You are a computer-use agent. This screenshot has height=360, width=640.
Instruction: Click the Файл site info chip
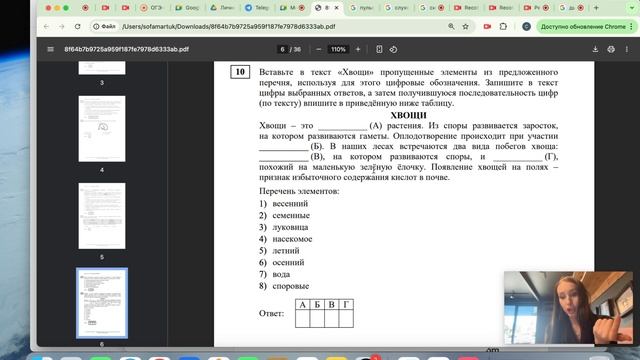click(x=104, y=27)
